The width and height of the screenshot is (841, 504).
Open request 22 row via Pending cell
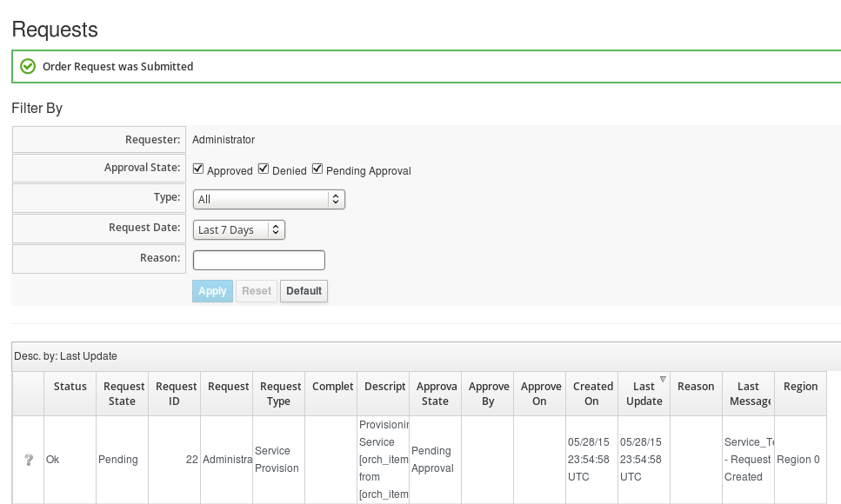[118, 460]
